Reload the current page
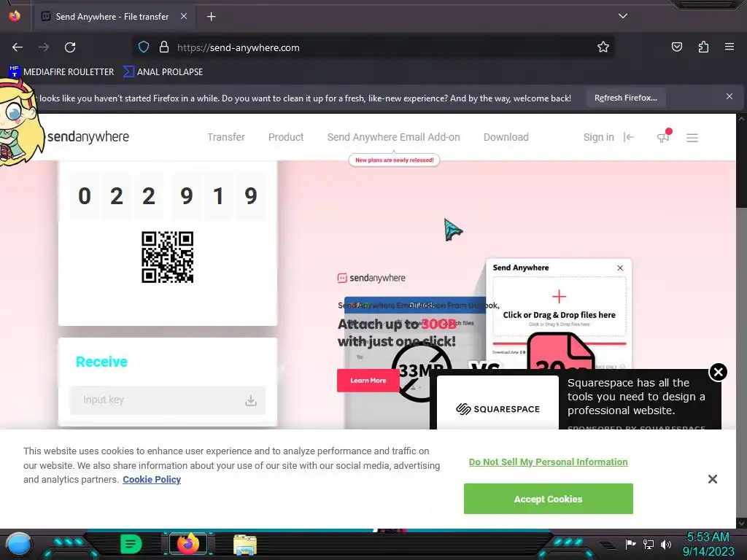The image size is (747, 560). (x=70, y=47)
